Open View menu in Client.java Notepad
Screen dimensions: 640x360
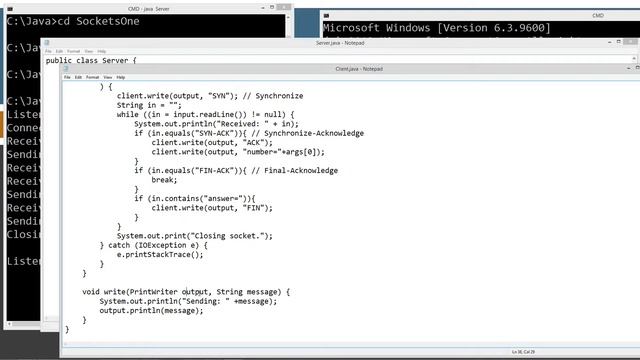pyautogui.click(x=107, y=77)
